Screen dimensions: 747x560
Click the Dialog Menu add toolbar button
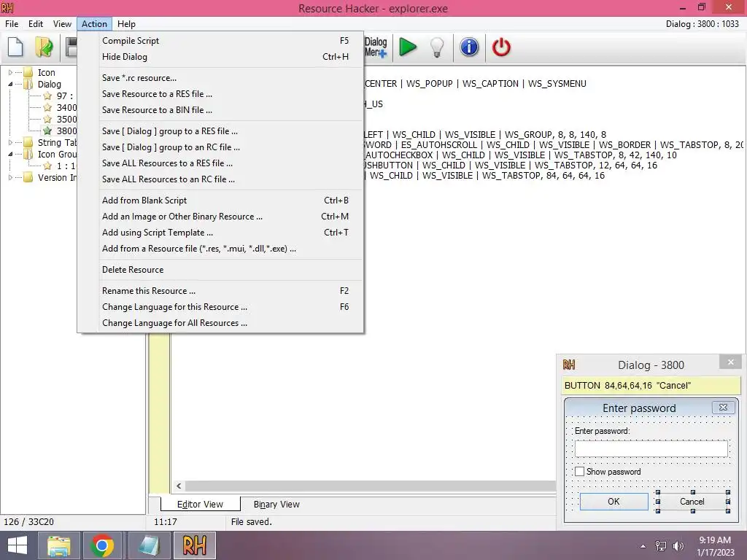coord(376,47)
